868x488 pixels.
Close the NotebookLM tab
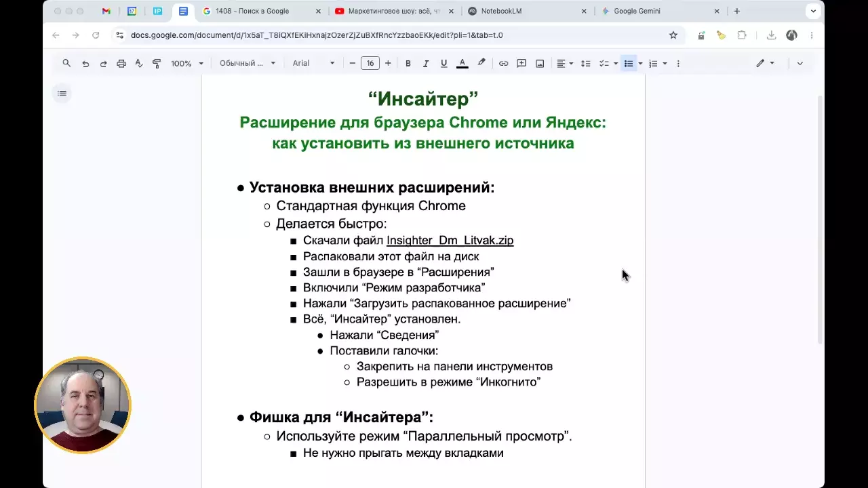[584, 11]
